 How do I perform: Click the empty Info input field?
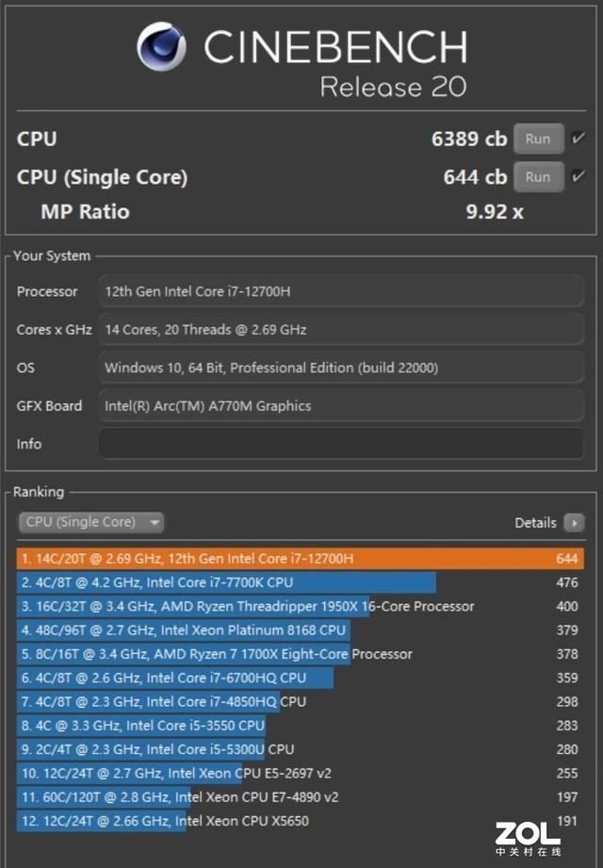341,444
